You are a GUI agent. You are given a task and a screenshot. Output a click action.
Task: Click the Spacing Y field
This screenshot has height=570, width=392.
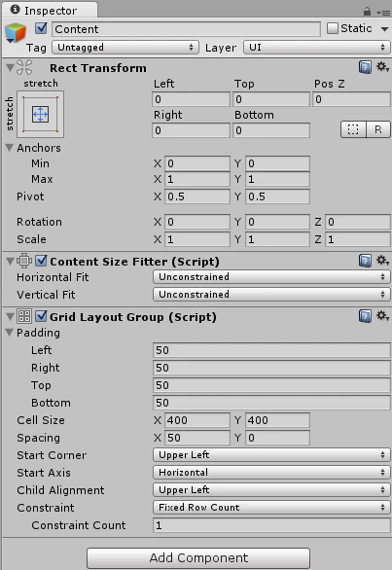[x=278, y=438]
